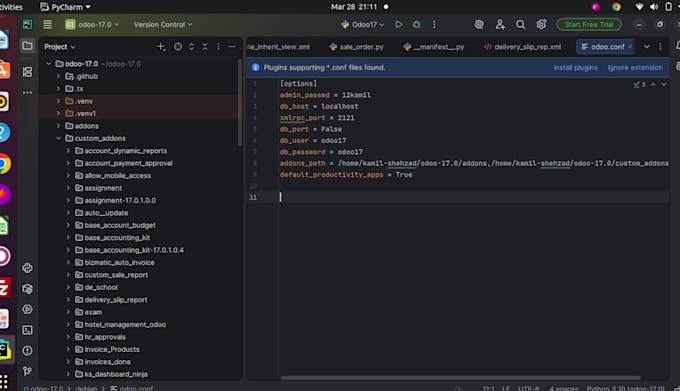This screenshot has height=391, width=680.
Task: Click the Start Free Trial button
Action: (589, 25)
